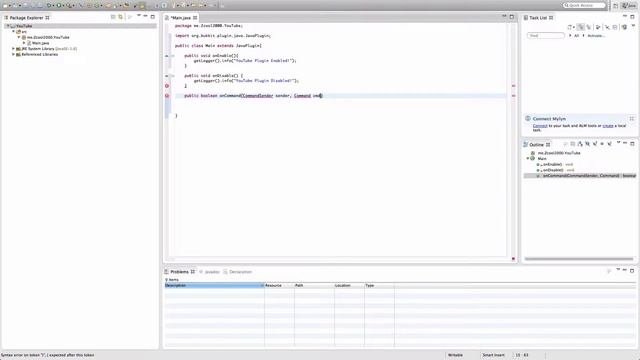Viewport: 640px width, 360px height.
Task: Expand JRE System Library node
Action: tap(13, 49)
